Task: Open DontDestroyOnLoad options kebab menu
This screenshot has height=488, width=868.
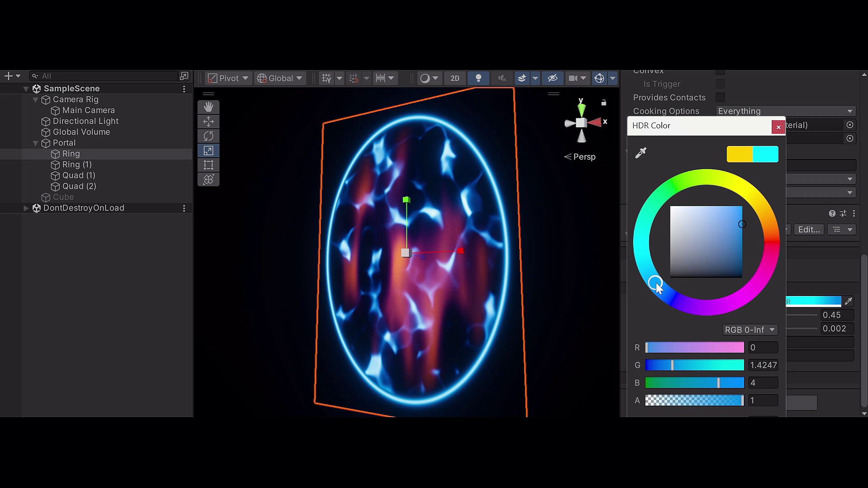Action: pos(184,208)
